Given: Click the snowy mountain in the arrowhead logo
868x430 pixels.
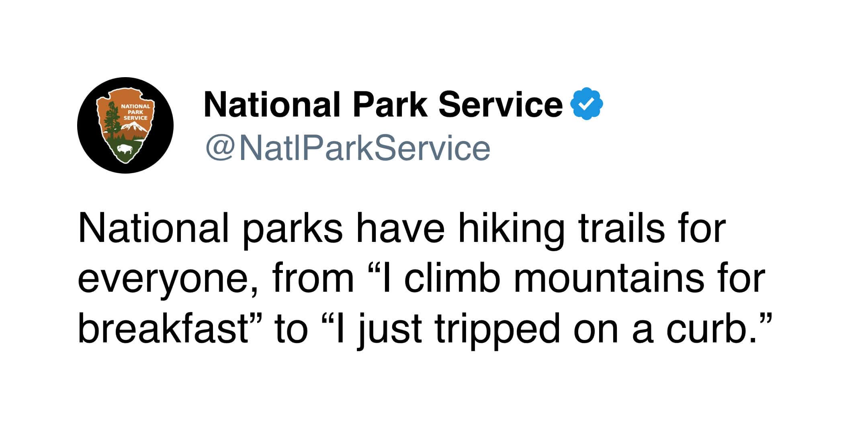Looking at the screenshot, I should 134,127.
